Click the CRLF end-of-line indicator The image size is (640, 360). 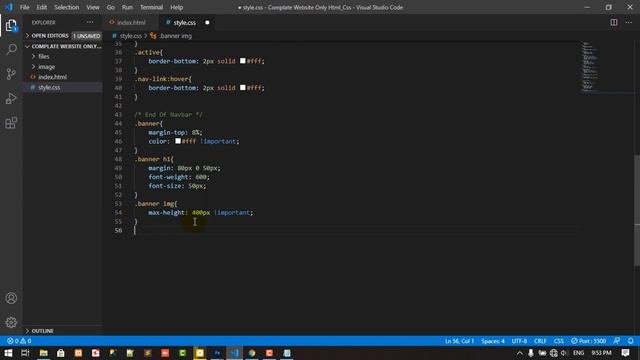[x=540, y=341]
